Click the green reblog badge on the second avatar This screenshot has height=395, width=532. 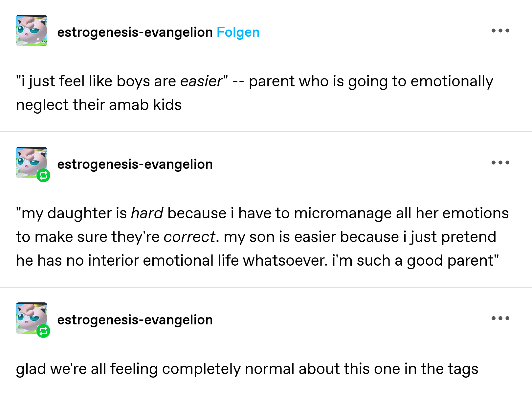tap(43, 175)
